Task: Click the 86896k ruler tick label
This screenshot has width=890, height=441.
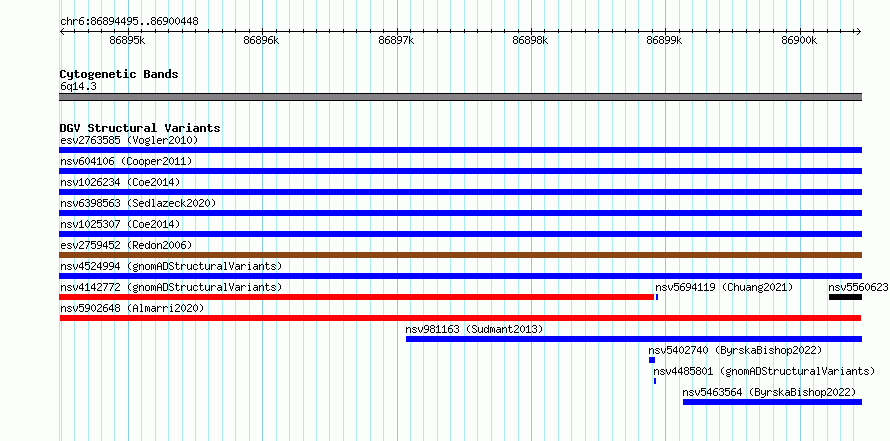Action: point(262,41)
